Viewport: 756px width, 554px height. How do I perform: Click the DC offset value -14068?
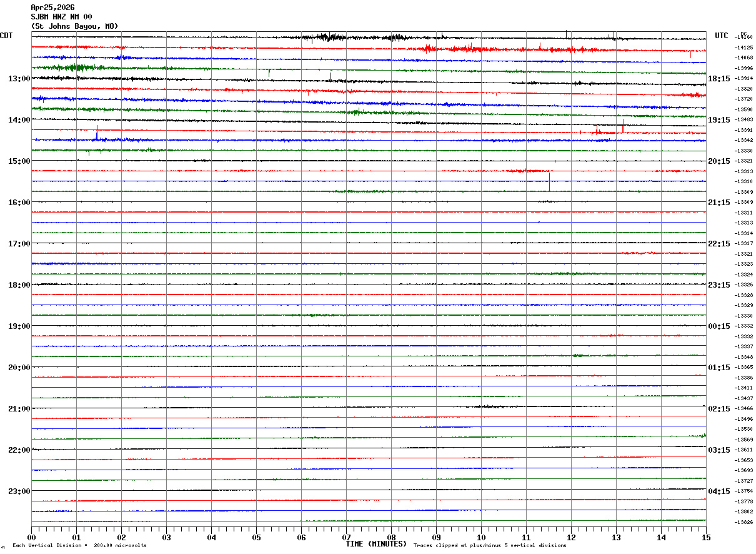click(x=744, y=58)
